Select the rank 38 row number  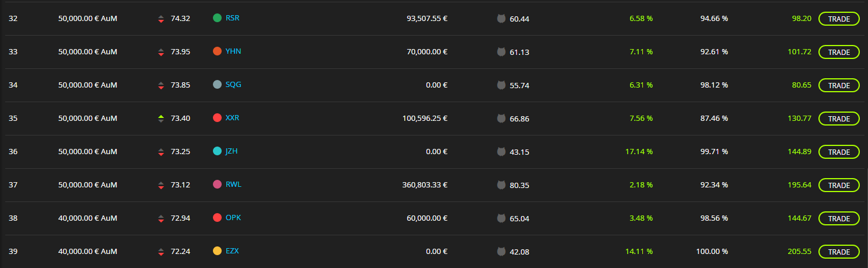click(x=13, y=218)
